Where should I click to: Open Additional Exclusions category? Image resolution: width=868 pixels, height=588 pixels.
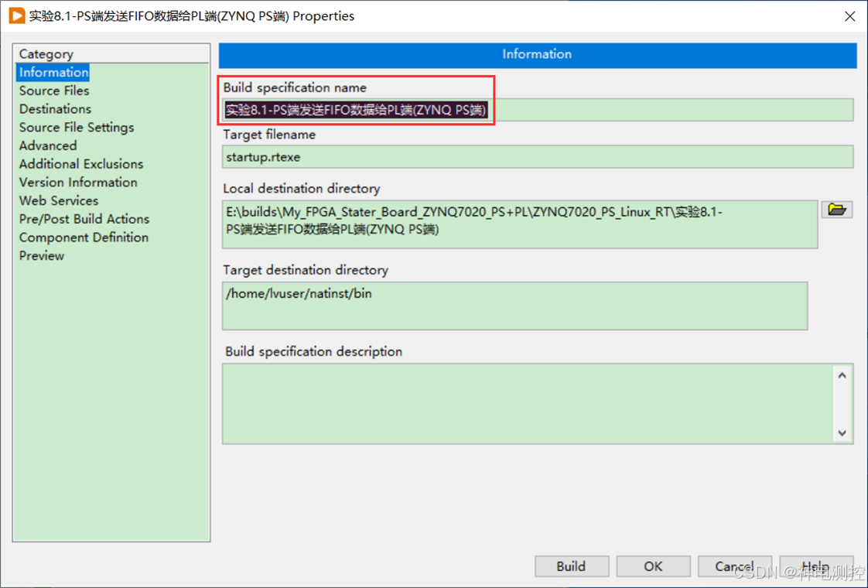(80, 163)
